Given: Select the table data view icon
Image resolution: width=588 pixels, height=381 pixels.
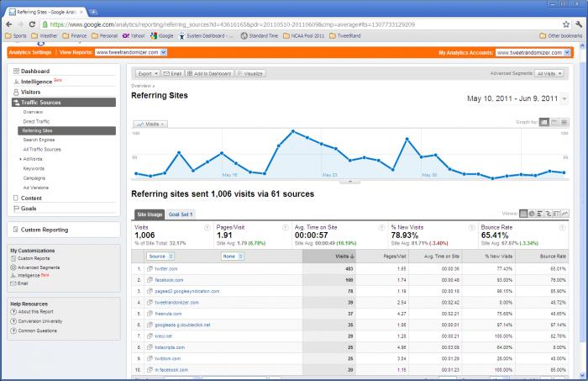Looking at the screenshot, I should (524, 214).
